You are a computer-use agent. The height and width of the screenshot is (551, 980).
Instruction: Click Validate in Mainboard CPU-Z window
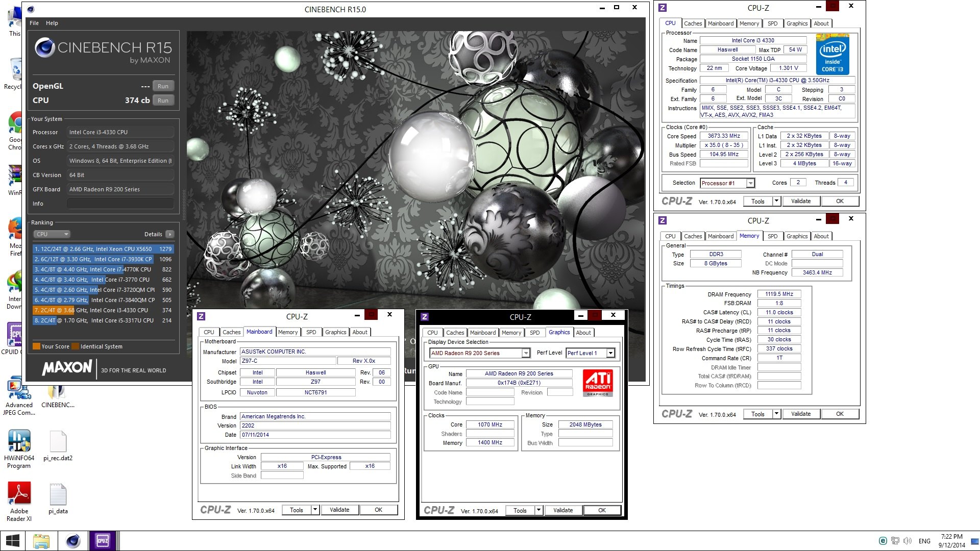tap(339, 510)
